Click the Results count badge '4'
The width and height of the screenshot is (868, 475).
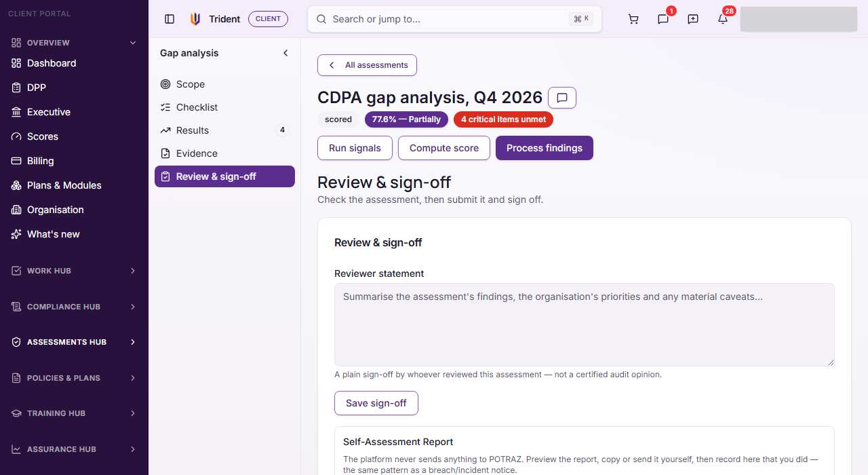(282, 130)
